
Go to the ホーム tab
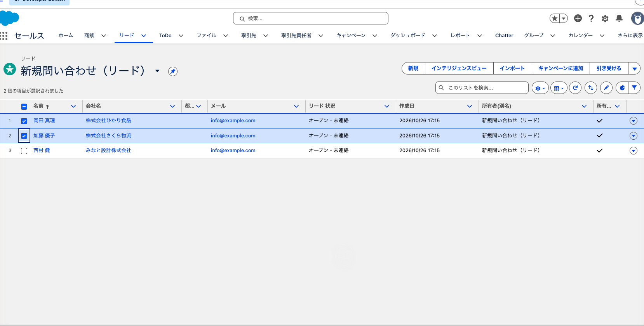(x=66, y=35)
